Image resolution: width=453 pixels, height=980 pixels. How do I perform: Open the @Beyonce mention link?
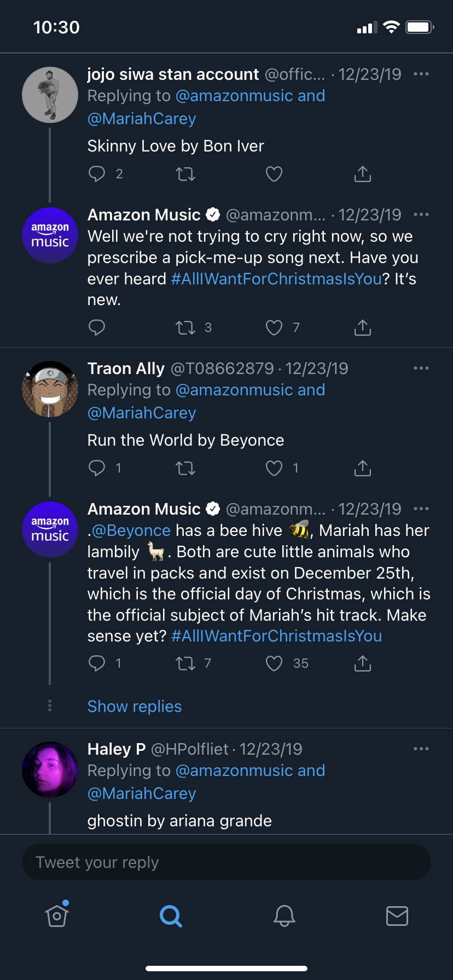131,530
